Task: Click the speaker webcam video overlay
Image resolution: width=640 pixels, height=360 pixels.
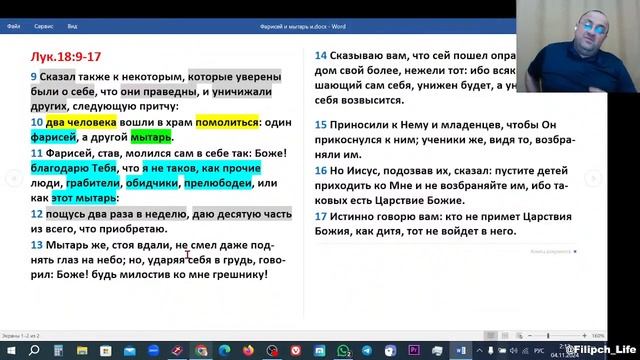Action: coord(578,46)
